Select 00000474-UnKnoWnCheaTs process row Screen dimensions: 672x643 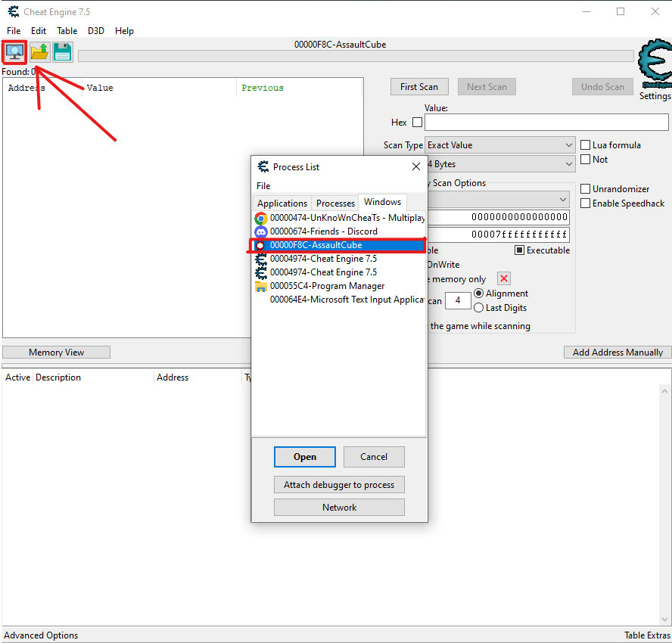pyautogui.click(x=339, y=218)
